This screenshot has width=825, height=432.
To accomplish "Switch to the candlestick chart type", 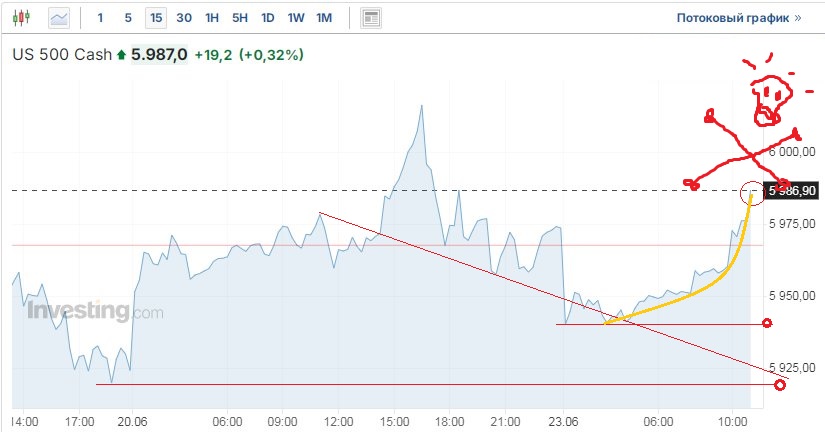I will (x=24, y=18).
